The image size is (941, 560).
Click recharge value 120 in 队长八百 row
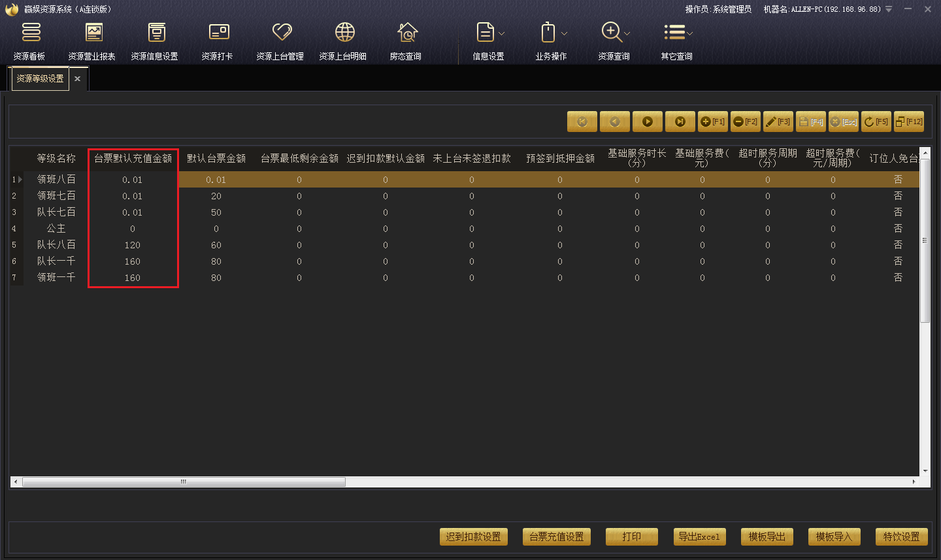[133, 245]
